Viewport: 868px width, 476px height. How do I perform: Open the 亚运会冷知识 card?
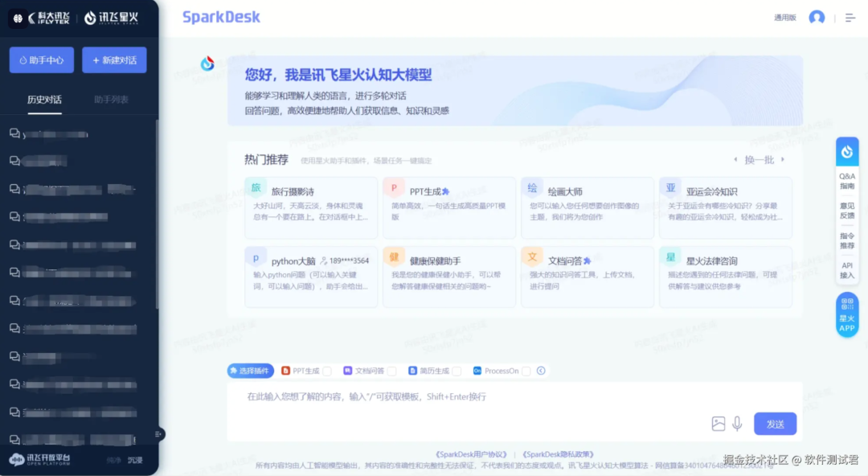[x=726, y=207]
